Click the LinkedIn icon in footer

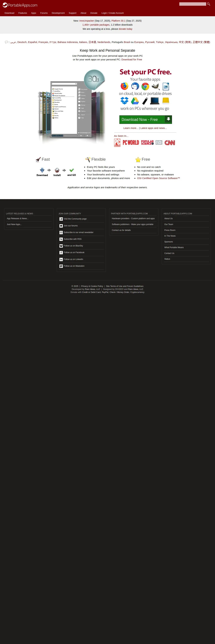tap(61, 259)
